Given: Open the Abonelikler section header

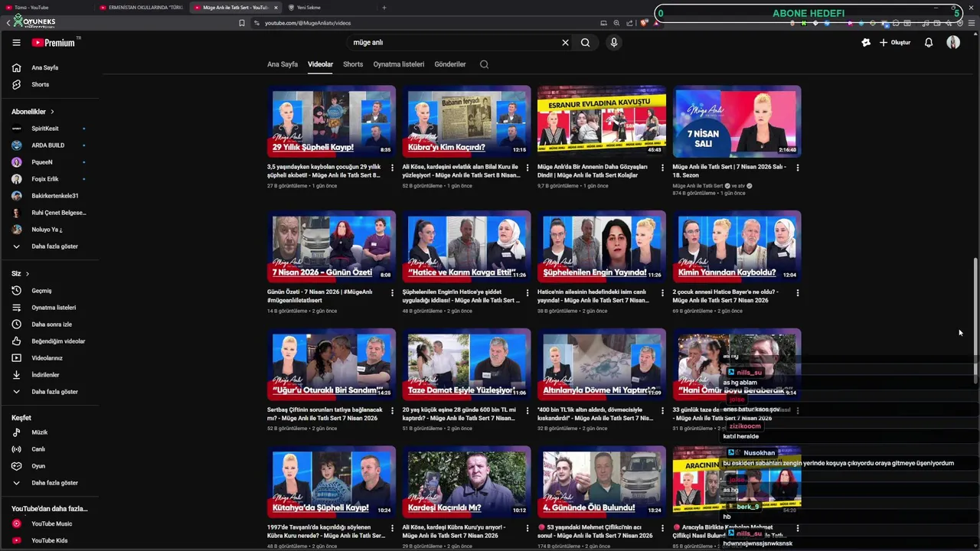Looking at the screenshot, I should [x=33, y=112].
